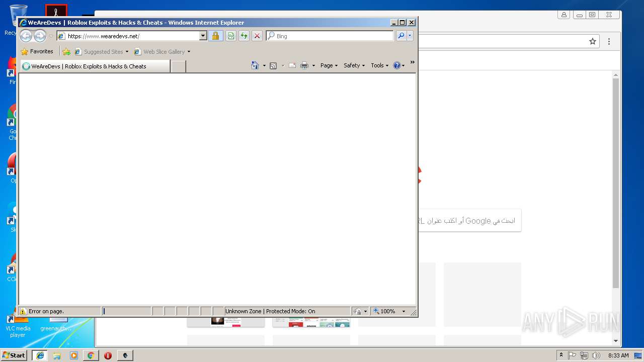Screen dimensions: 644x362
Task: Open the Chrome profile user icon
Action: point(563,15)
